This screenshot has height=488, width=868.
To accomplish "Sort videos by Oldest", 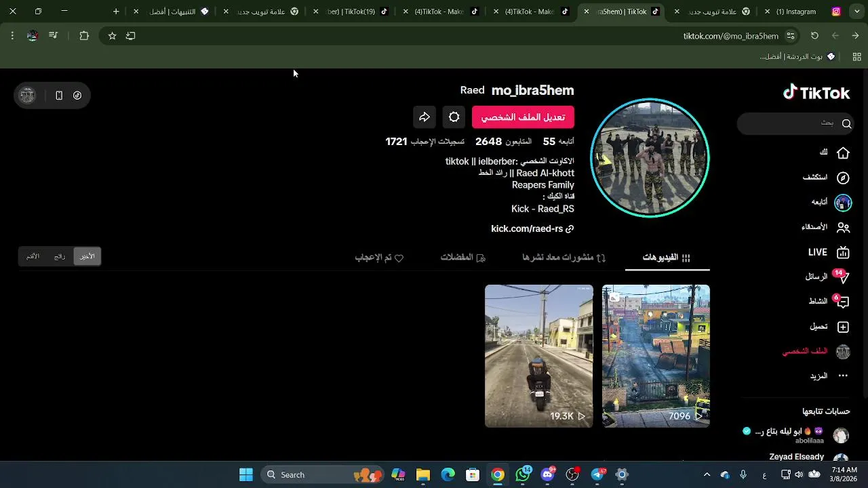I will tap(33, 256).
